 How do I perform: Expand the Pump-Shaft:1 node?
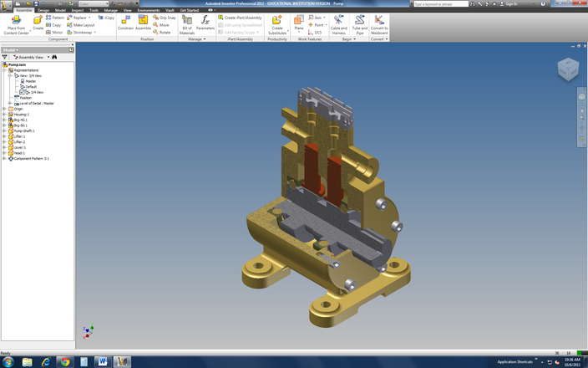(4, 131)
